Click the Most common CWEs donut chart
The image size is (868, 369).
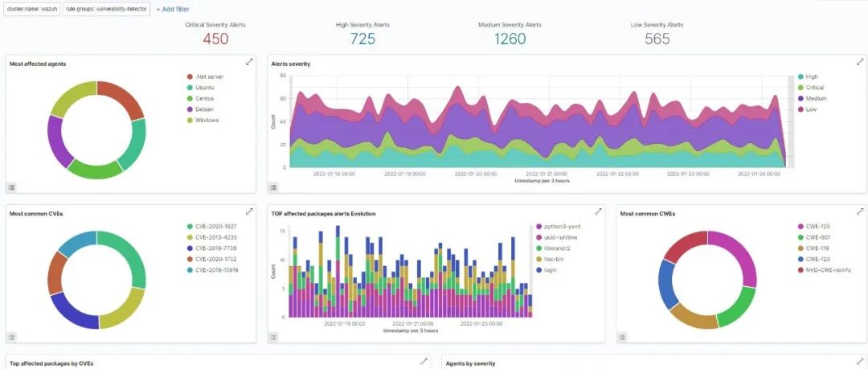[707, 280]
